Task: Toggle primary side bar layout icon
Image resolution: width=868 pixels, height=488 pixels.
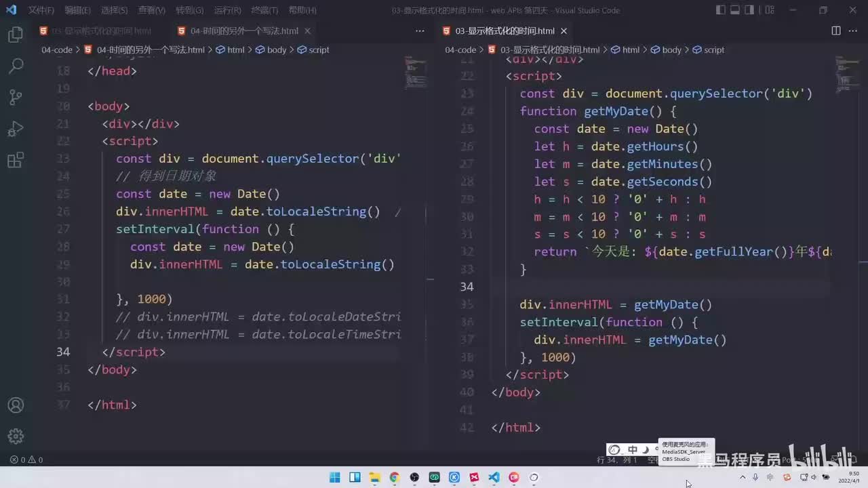Action: point(719,10)
